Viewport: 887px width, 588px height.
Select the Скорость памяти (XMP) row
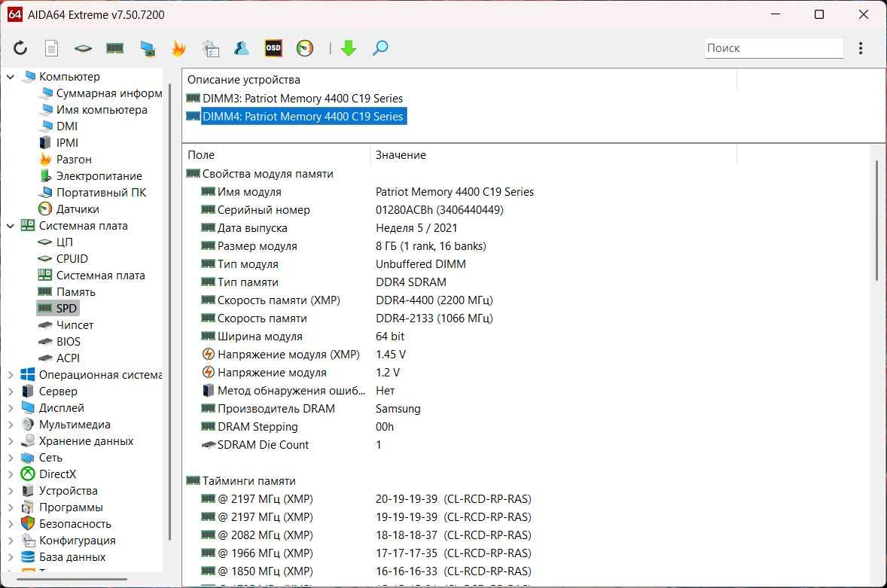(x=347, y=300)
